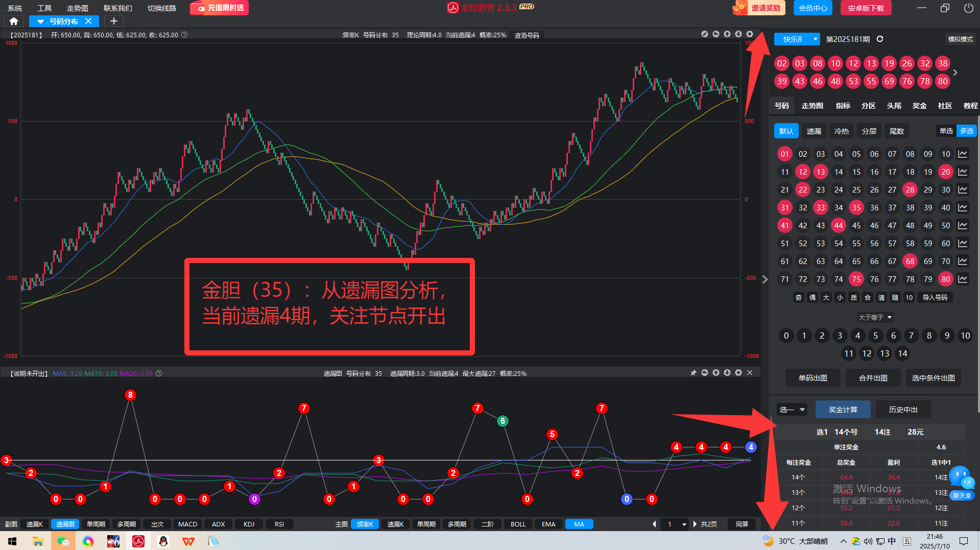This screenshot has height=550, width=980.
Task: Click the home icon tab
Action: [x=14, y=21]
